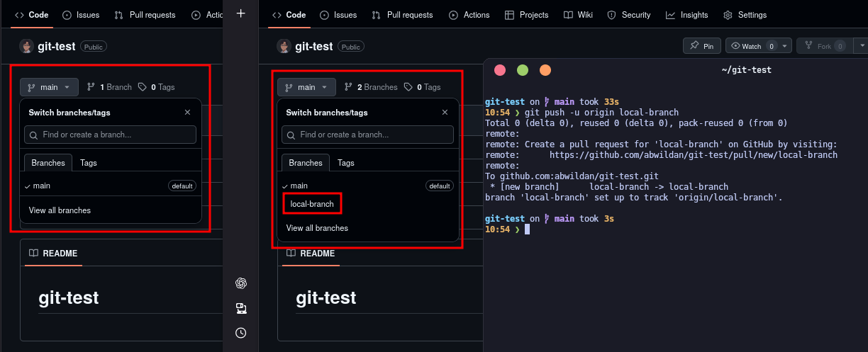Open the Security tab
The image size is (868, 352).
tap(629, 15)
